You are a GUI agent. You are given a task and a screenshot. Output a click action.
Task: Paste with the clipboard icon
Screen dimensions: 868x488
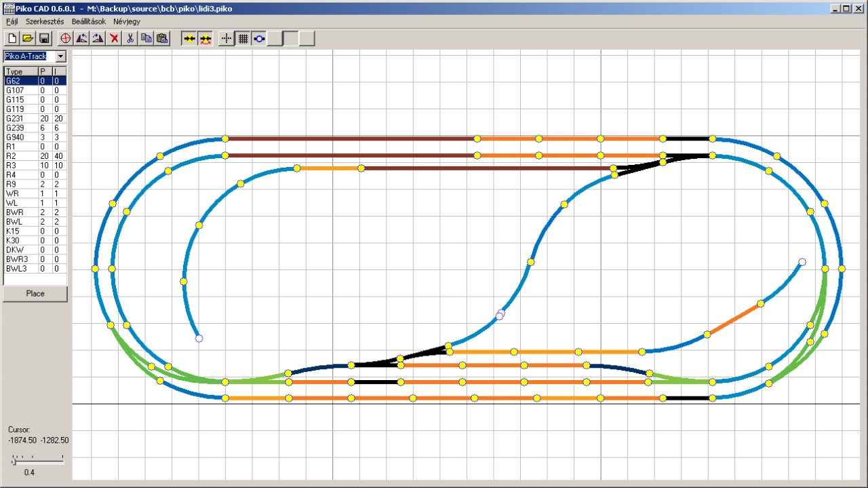click(x=162, y=39)
